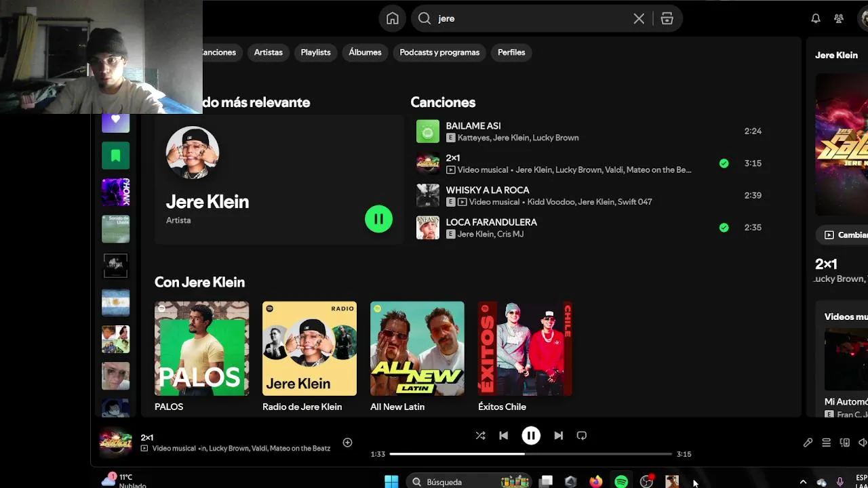Open connect to device icon
Image resolution: width=868 pixels, height=488 pixels.
(x=844, y=443)
